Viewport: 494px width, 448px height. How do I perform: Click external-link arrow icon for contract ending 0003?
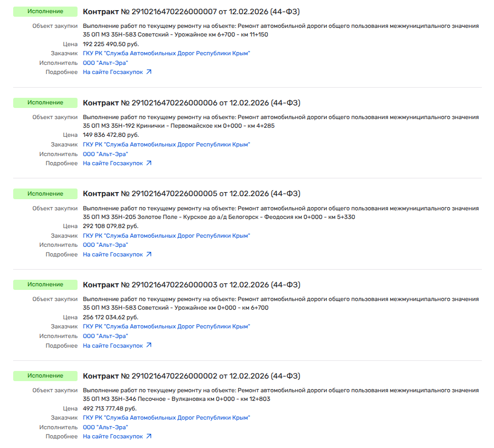(149, 346)
